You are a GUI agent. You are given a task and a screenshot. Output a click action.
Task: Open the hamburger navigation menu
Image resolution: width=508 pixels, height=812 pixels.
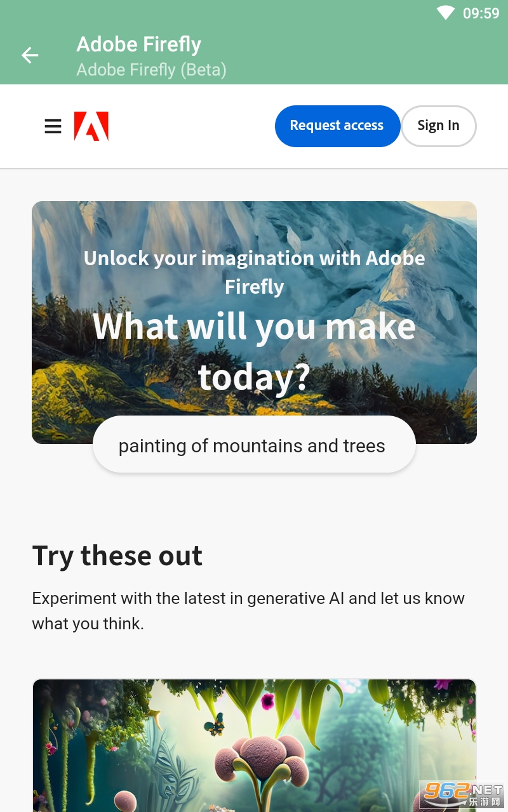click(53, 126)
